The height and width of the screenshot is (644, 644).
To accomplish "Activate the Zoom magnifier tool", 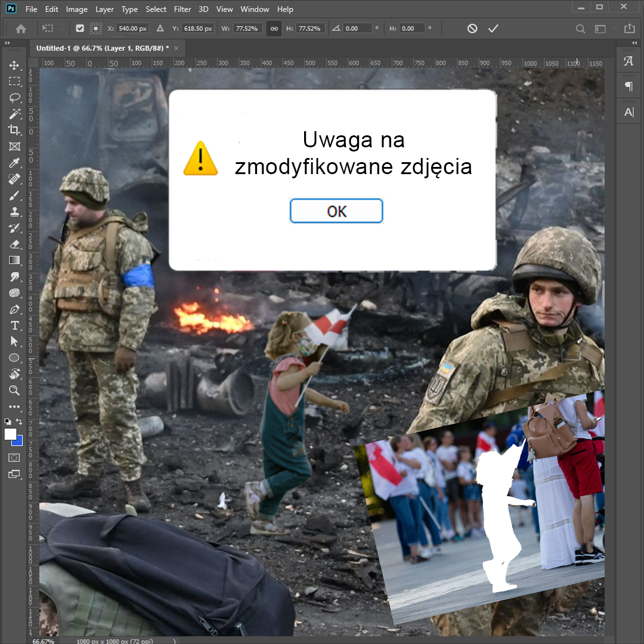I will click(x=14, y=390).
